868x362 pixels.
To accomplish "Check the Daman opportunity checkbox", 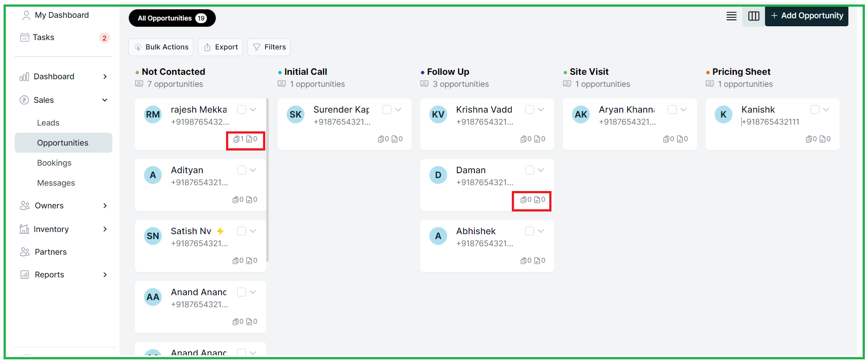I will 530,170.
